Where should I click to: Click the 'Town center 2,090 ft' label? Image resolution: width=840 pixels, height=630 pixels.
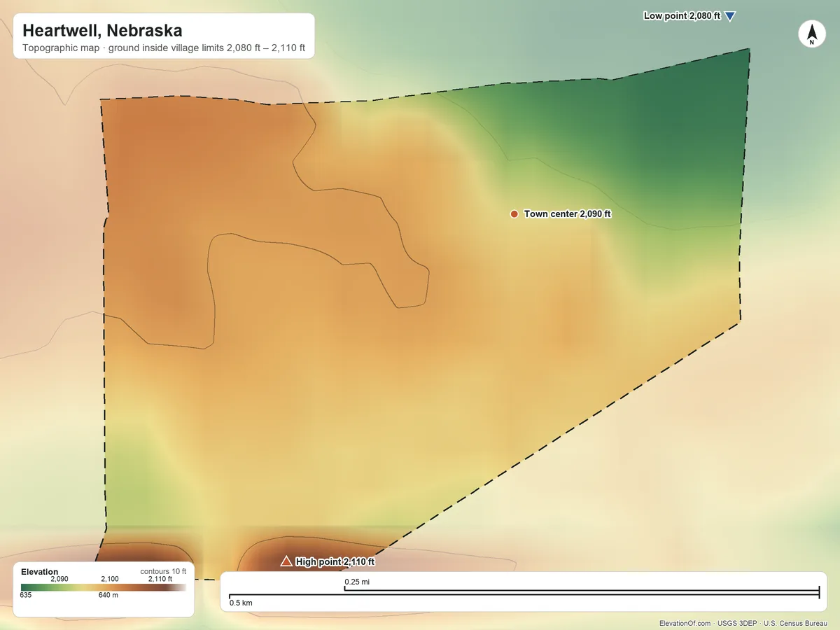coord(568,214)
